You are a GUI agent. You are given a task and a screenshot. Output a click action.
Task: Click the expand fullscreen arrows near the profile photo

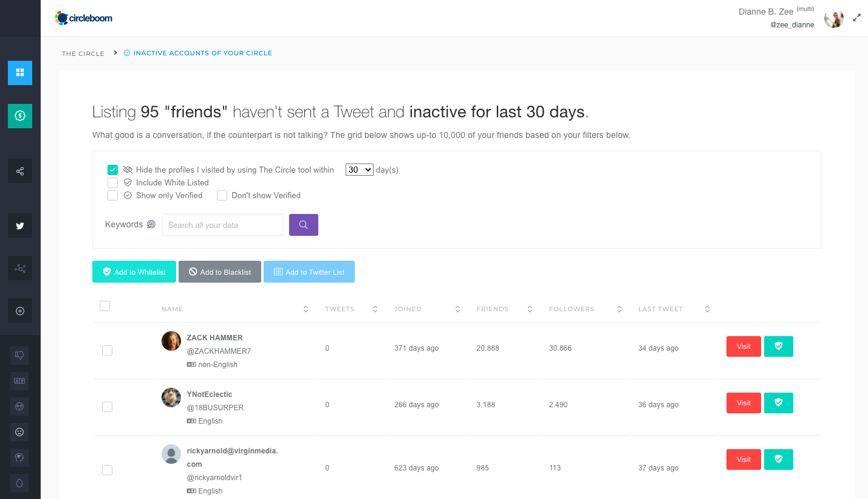856,17
